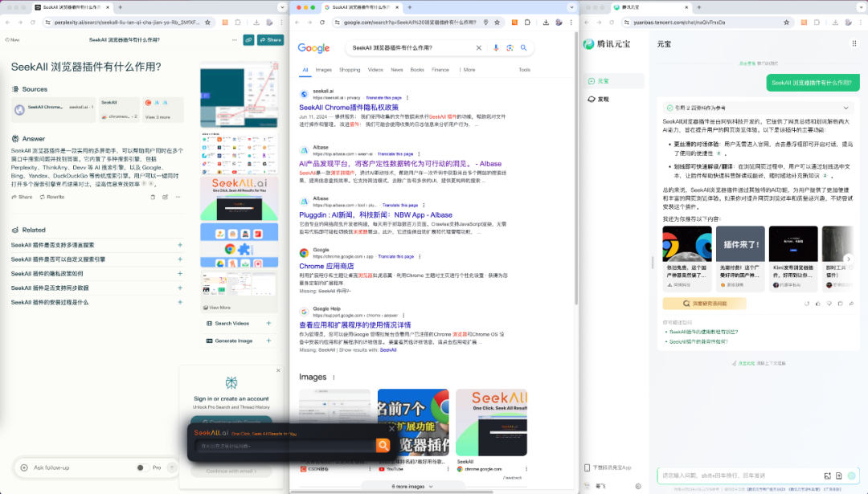The width and height of the screenshot is (868, 494).
Task: Expand the Yuanbao references chevron "引用 2 篇资料作为参考"
Action: click(x=845, y=108)
